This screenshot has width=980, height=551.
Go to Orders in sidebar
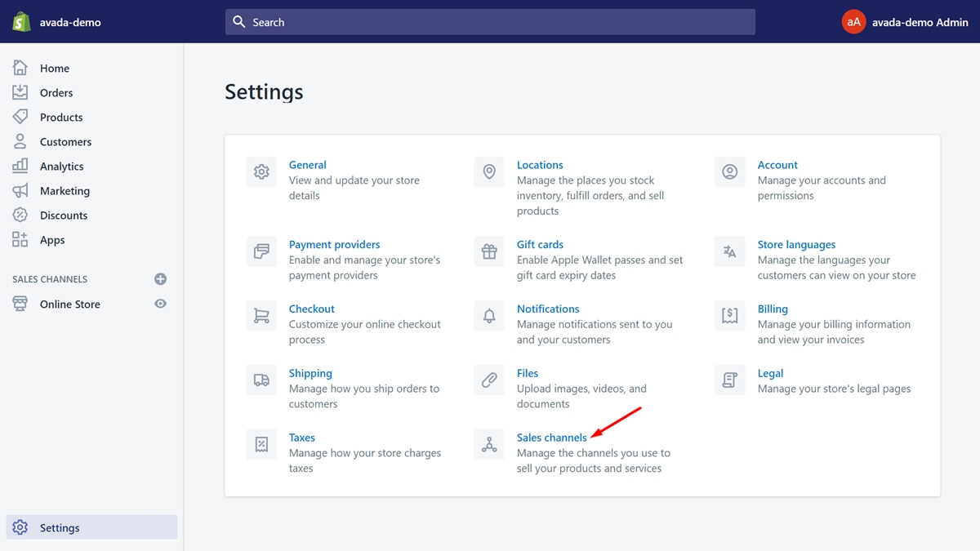pyautogui.click(x=56, y=93)
